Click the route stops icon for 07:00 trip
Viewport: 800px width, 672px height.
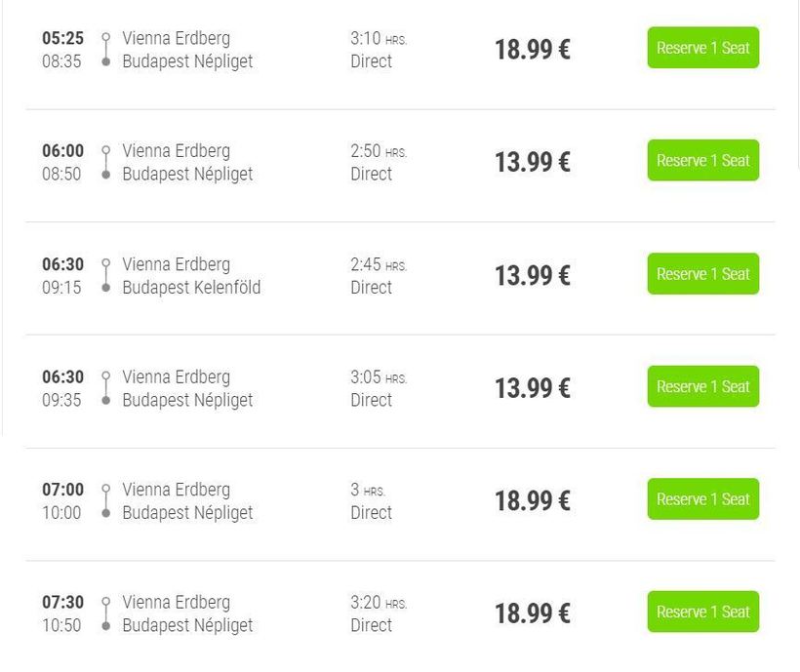(105, 501)
